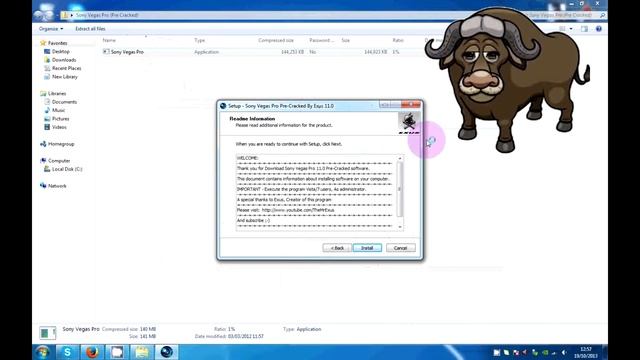Click the search magnifier icon in Explorer
Screen dimensions: 640x360
pos(602,15)
